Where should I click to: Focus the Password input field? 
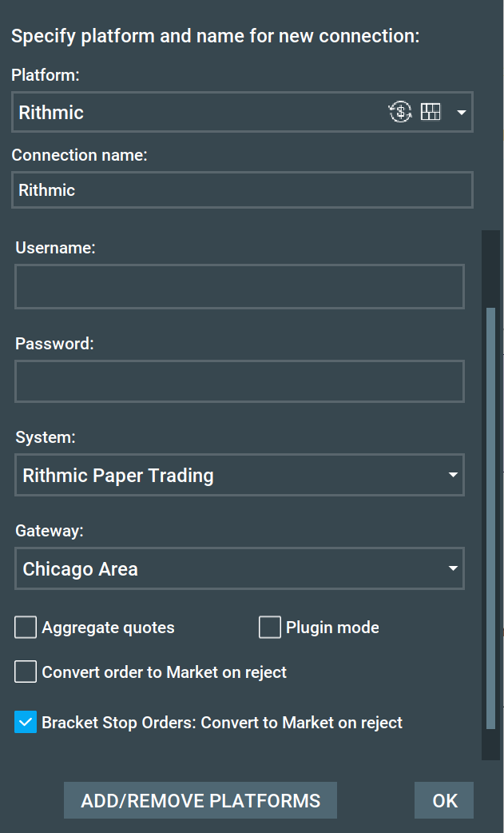pos(240,381)
